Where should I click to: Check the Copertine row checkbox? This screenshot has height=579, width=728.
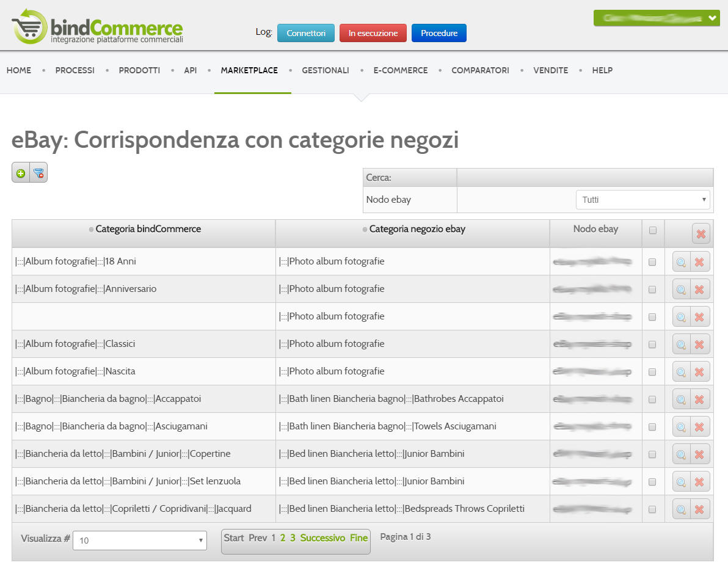652,454
